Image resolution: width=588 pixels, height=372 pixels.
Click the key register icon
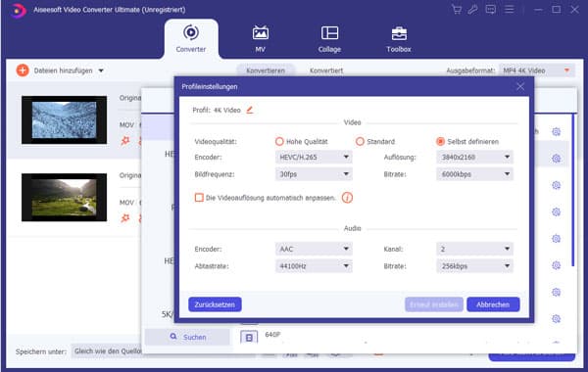473,10
